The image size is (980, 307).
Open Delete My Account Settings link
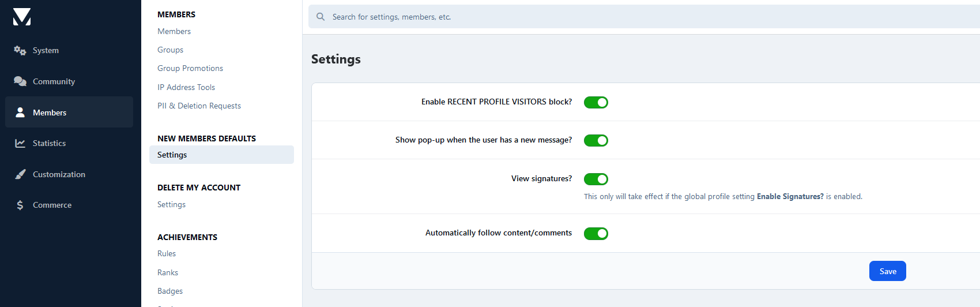(x=171, y=204)
